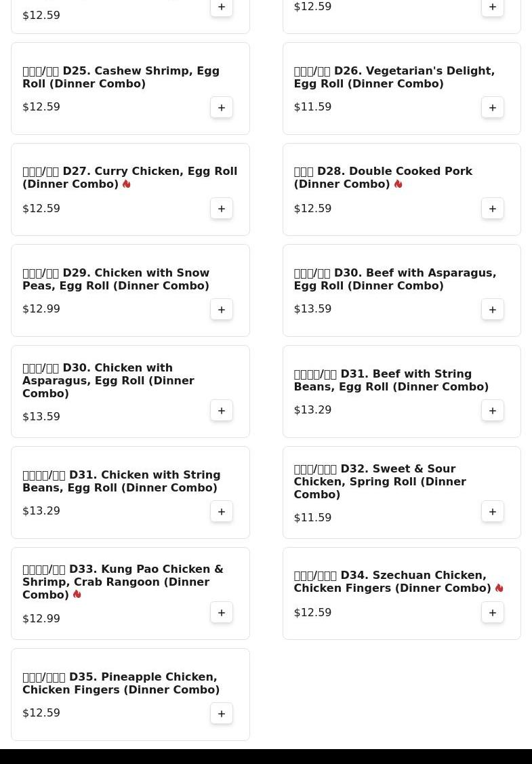
Task: Open D35 Pineapple Chicken item title
Action: pos(121,683)
